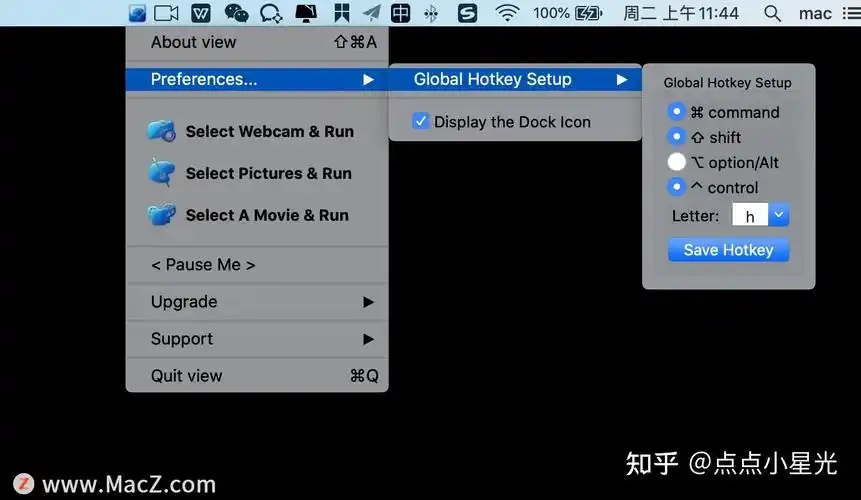Open the view app menu bar icon
Screen dimensions: 861x500
click(137, 13)
